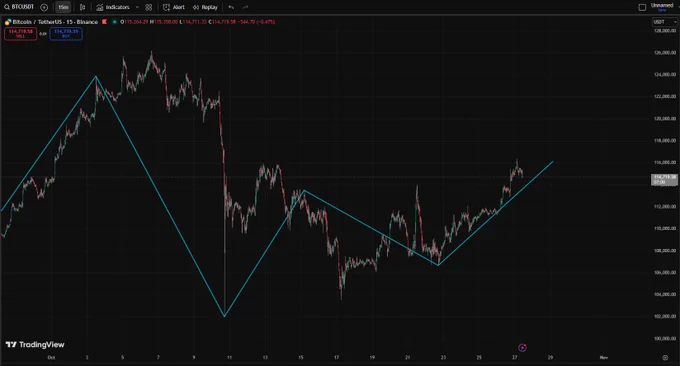Open the candlestick chart style picker
Image resolution: width=680 pixels, height=366 pixels.
(x=82, y=7)
